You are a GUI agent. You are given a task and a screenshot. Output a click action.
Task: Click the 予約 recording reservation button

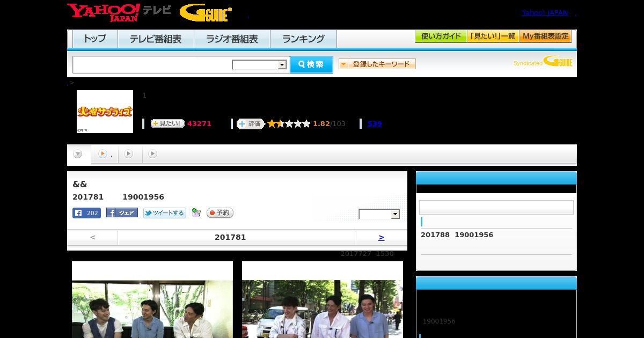point(220,213)
